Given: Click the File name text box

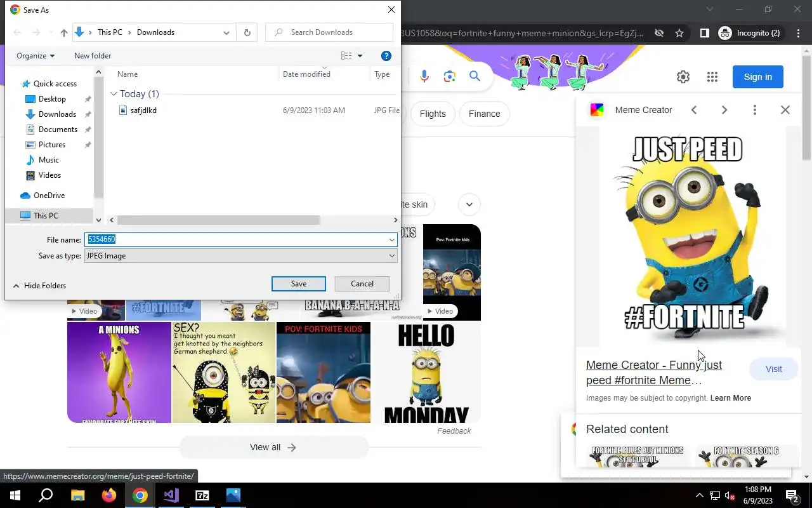Looking at the screenshot, I should pos(236,239).
